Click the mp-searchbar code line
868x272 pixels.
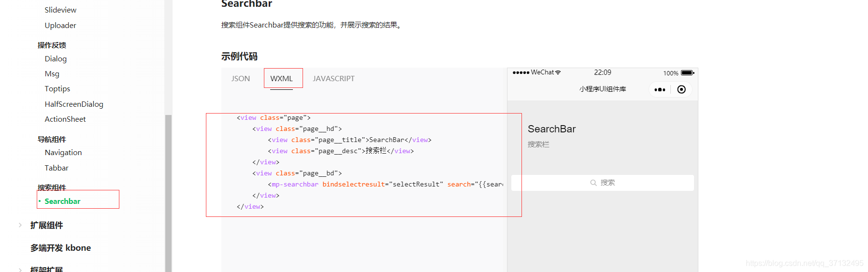(x=385, y=185)
